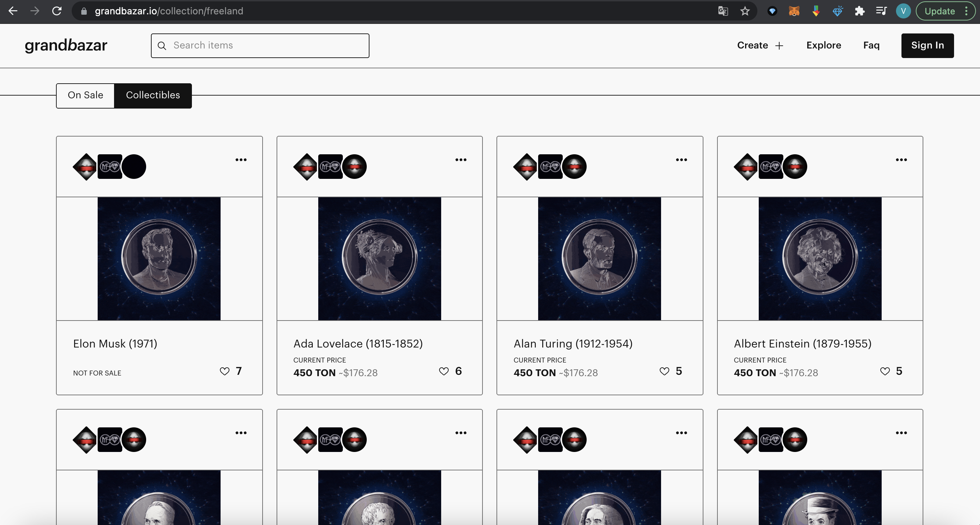Open the Alan Turing coin image
The width and height of the screenshot is (980, 525).
600,259
